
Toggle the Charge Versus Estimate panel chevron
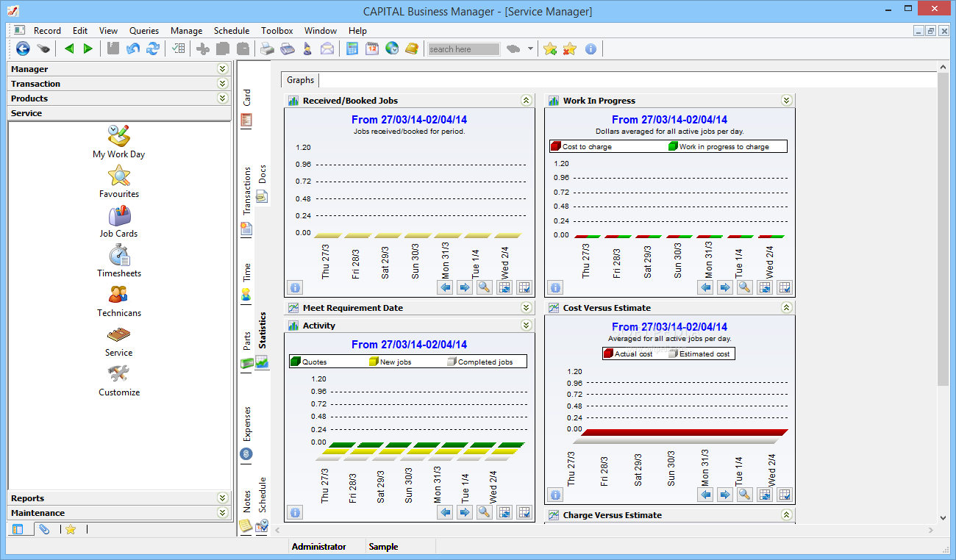point(786,515)
